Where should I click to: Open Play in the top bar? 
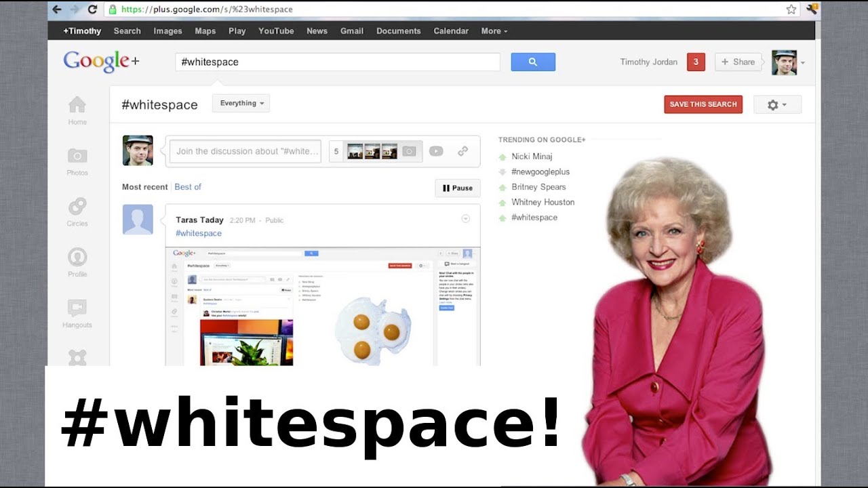pyautogui.click(x=237, y=31)
